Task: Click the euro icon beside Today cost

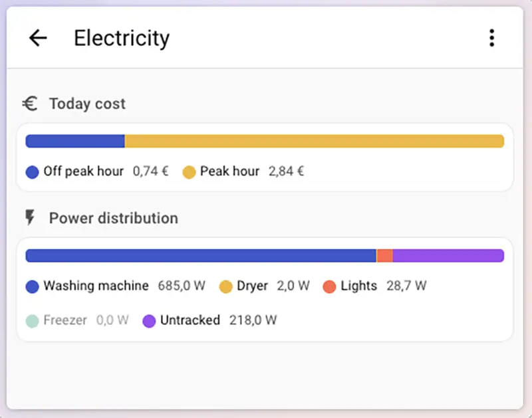Action: click(29, 103)
